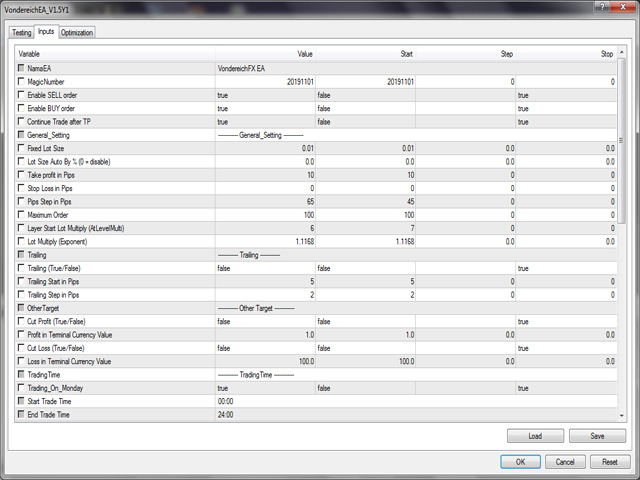Select Take profit in Pips value 10
Viewport: 640px width, 480px height.
pyautogui.click(x=265, y=175)
